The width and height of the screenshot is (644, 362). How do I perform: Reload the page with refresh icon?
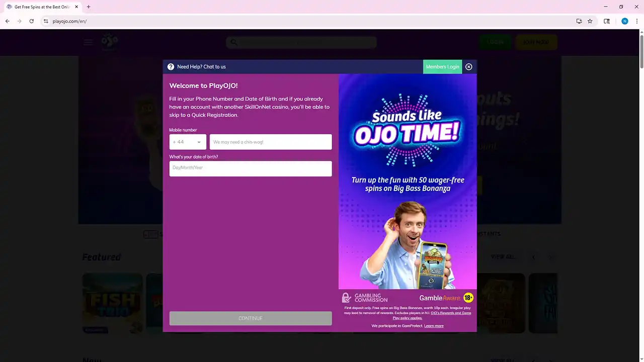point(32,21)
